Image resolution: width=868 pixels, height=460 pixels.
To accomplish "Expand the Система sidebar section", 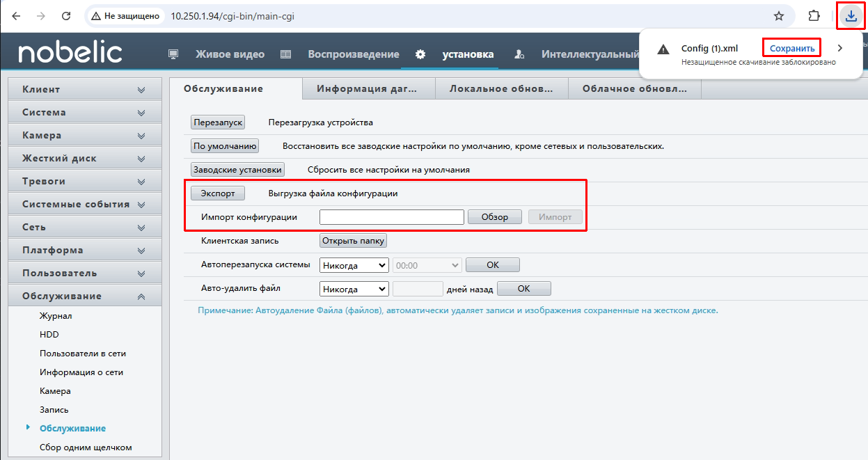I will [84, 112].
